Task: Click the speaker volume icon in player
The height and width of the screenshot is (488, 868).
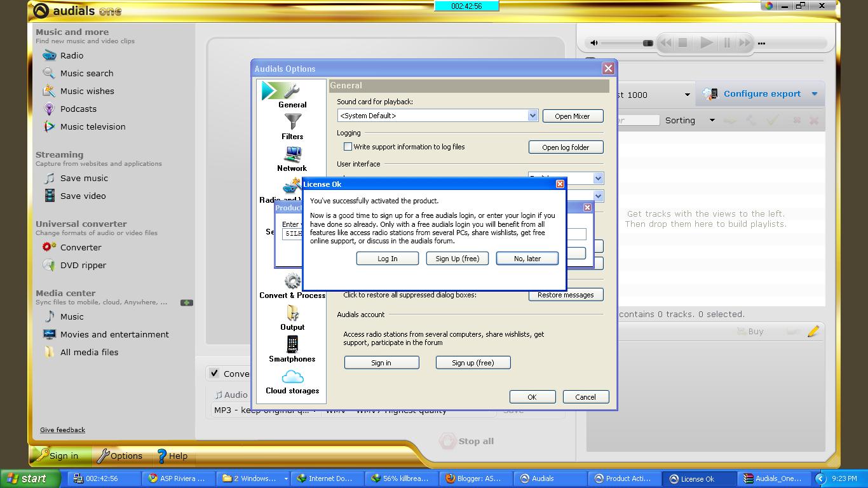Action: coord(594,43)
